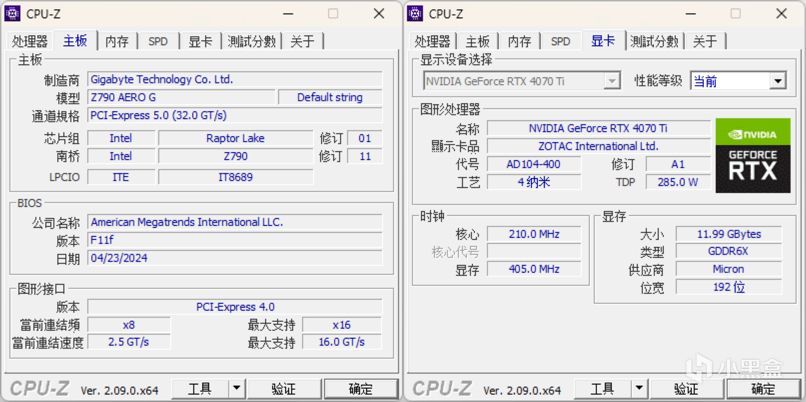Viewport: 806px width, 402px height.
Task: Click the NVIDIA GeForce RTX logo
Action: point(753,156)
